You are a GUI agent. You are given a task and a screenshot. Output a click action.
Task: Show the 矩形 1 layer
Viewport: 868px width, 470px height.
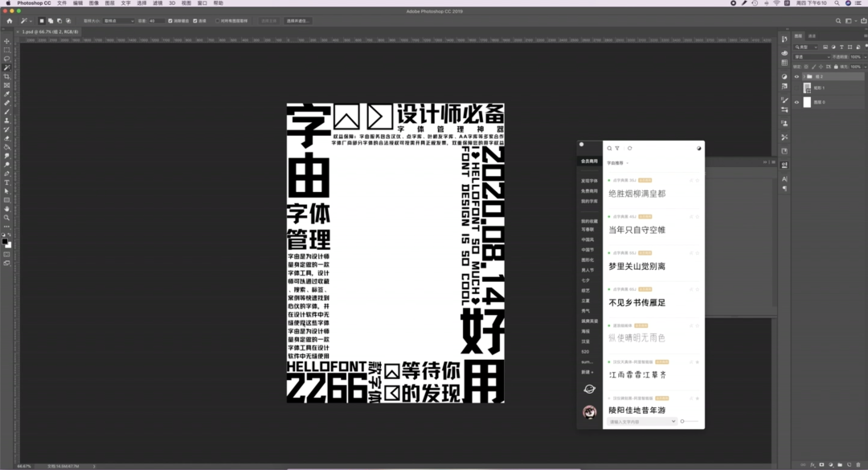pyautogui.click(x=796, y=88)
